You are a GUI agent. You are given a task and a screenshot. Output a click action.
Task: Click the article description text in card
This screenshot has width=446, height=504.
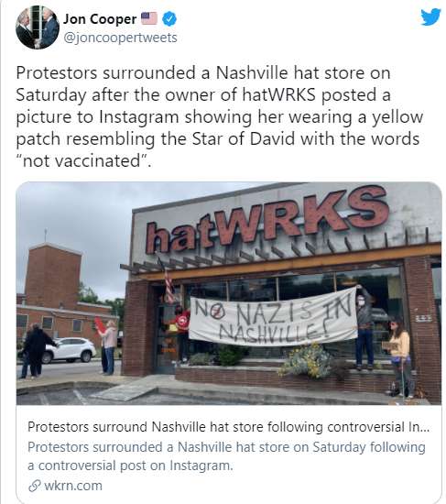click(x=226, y=456)
